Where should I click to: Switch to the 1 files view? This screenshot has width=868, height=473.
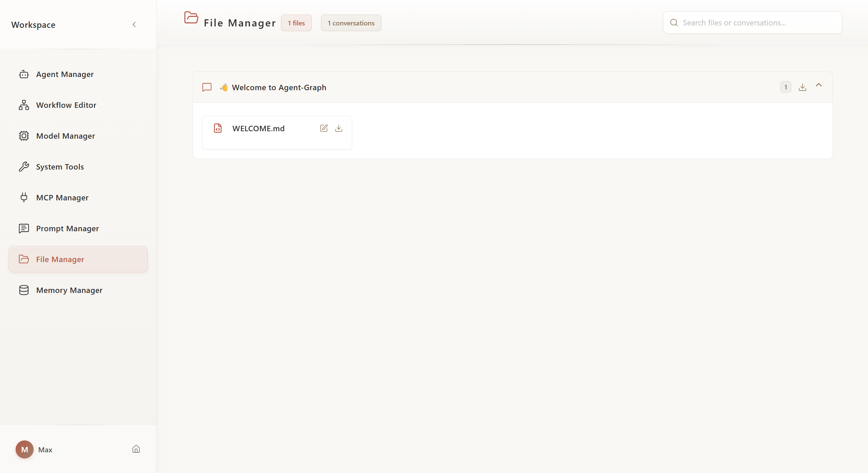tap(296, 23)
